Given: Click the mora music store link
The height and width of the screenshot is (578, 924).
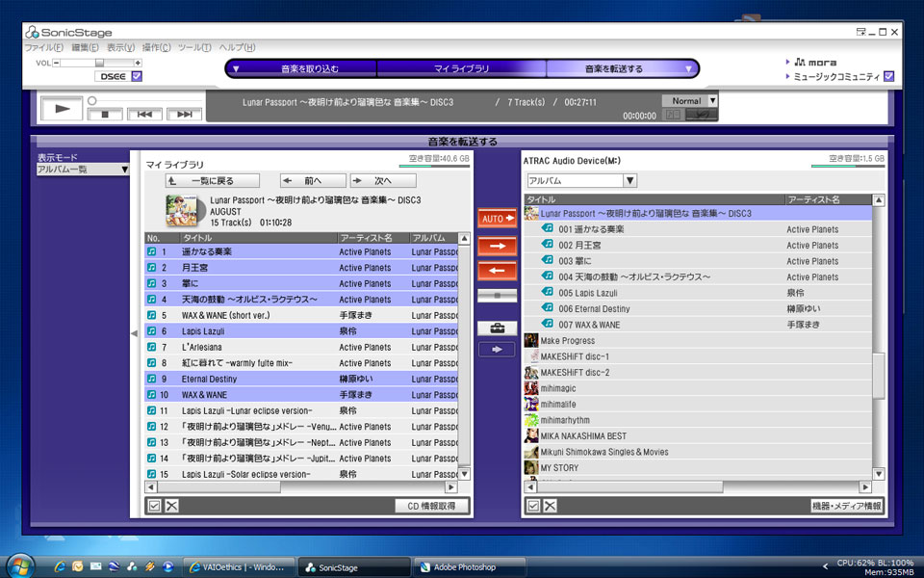Looking at the screenshot, I should pos(815,62).
